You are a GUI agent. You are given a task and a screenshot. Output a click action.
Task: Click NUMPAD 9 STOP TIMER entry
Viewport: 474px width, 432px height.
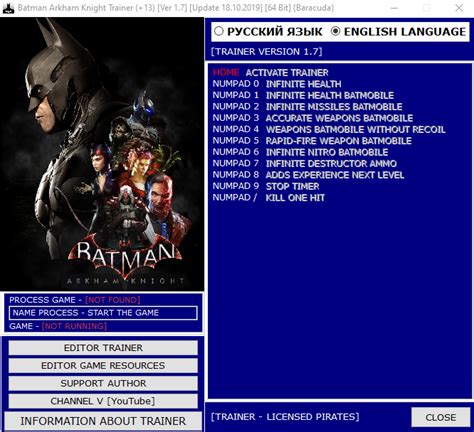pos(266,186)
